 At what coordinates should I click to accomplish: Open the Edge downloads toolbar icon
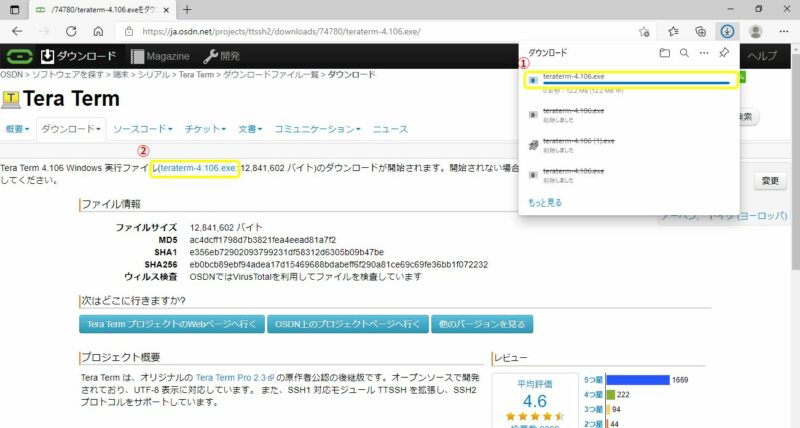pyautogui.click(x=727, y=31)
